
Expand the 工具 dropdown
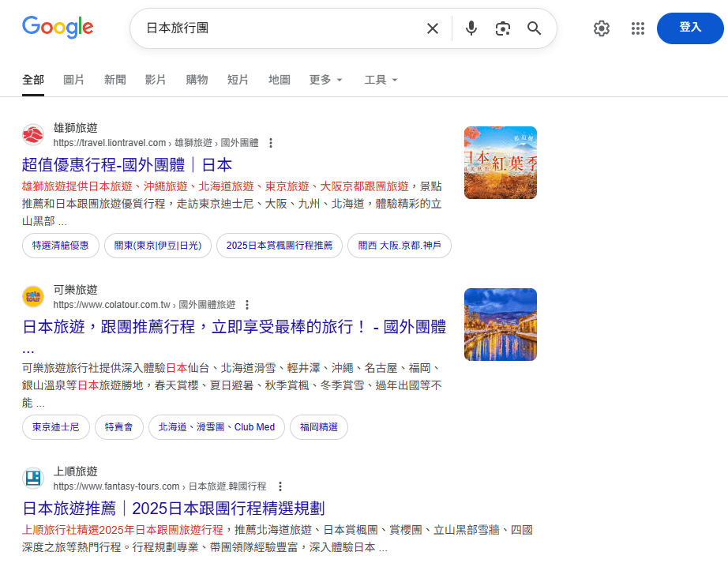[x=381, y=80]
